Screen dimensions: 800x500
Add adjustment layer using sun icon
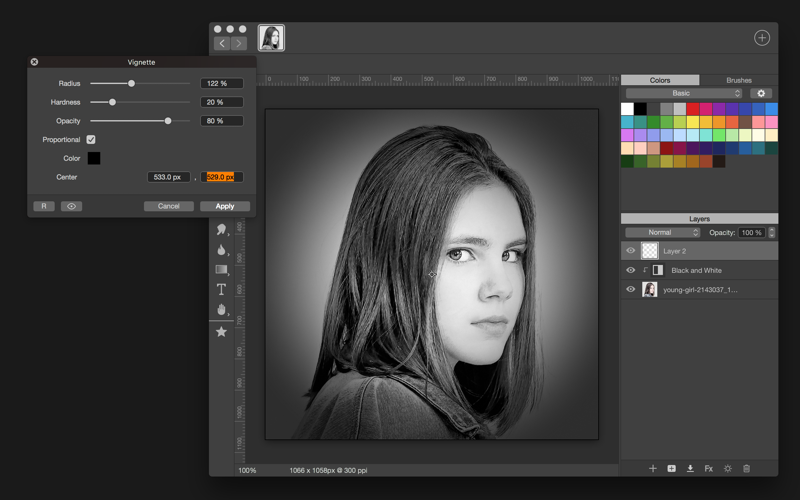click(727, 468)
